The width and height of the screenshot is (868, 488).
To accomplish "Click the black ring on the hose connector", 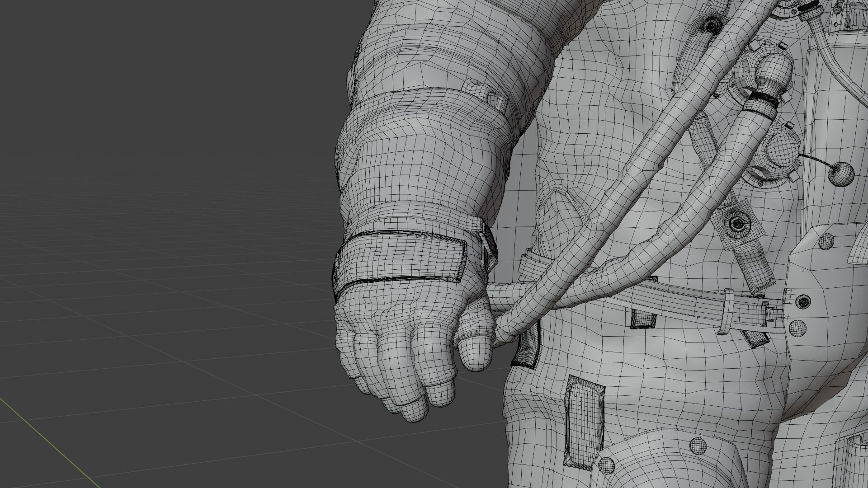I will tap(764, 97).
